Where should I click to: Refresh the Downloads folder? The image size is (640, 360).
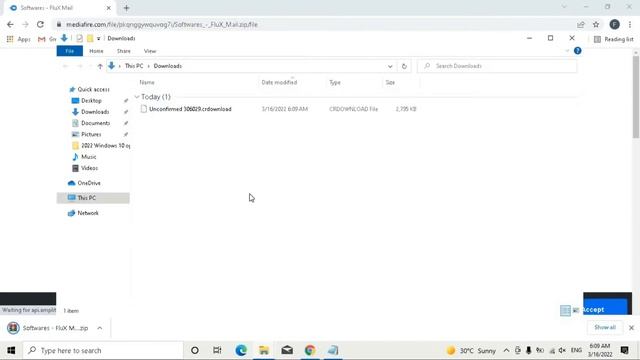[x=404, y=66]
